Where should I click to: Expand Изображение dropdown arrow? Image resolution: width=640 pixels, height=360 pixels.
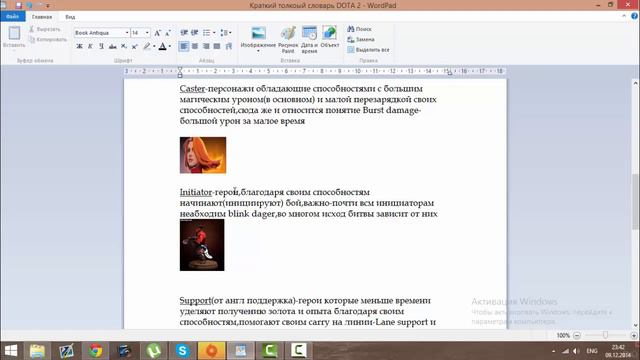click(258, 51)
